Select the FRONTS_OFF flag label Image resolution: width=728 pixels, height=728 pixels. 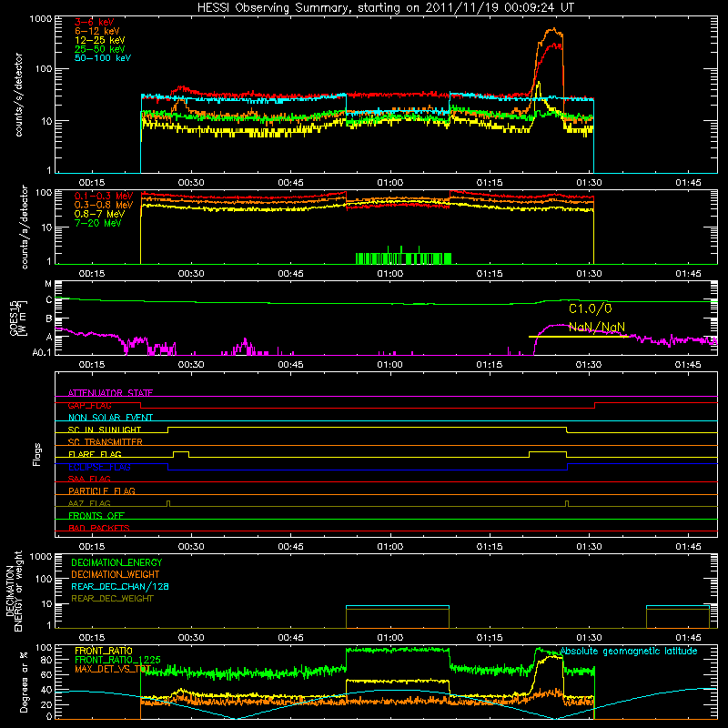point(96,515)
